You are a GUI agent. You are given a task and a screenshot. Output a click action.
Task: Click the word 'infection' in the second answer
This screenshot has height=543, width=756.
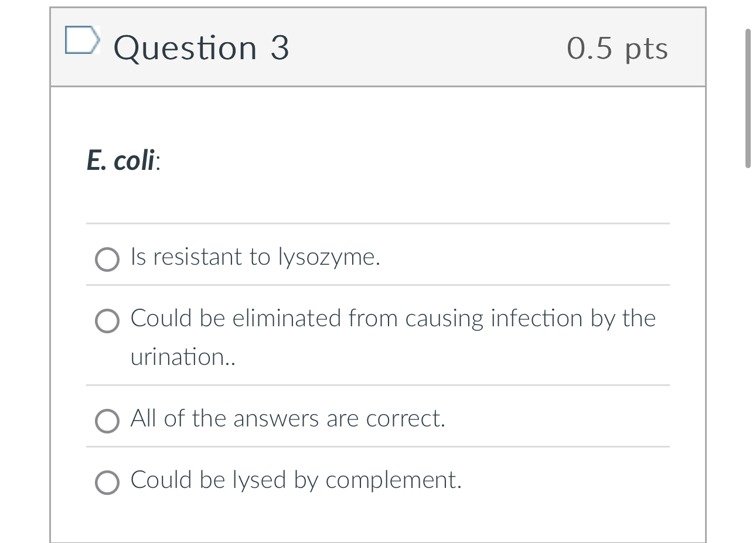pos(536,319)
